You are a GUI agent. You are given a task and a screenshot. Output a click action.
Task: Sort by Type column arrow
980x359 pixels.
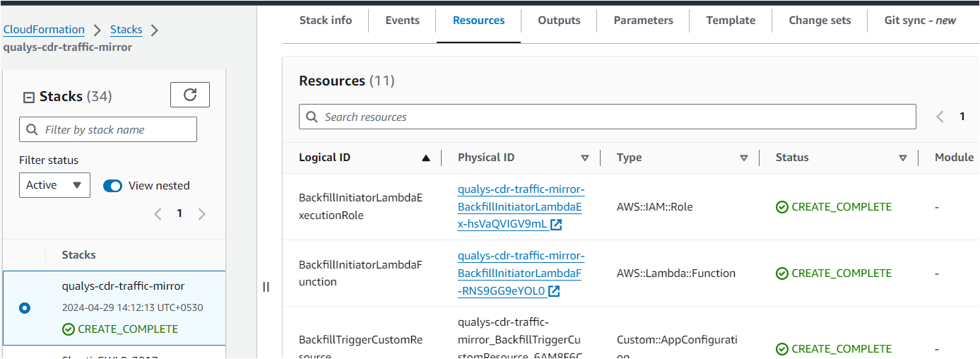(x=743, y=158)
